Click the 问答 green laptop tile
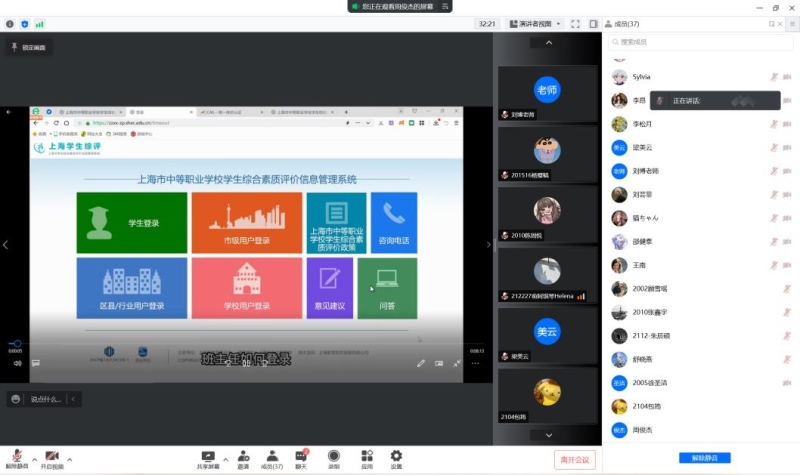This screenshot has height=475, width=800. point(387,288)
